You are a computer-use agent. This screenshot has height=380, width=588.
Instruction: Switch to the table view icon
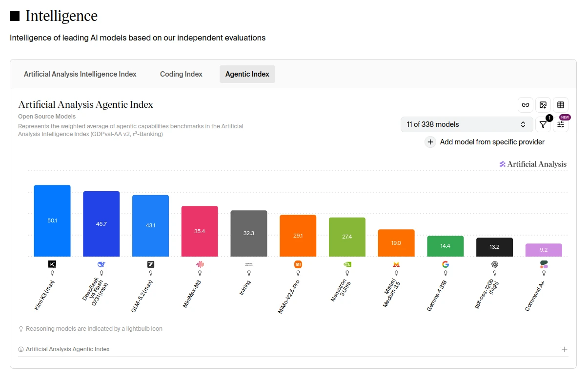point(561,105)
